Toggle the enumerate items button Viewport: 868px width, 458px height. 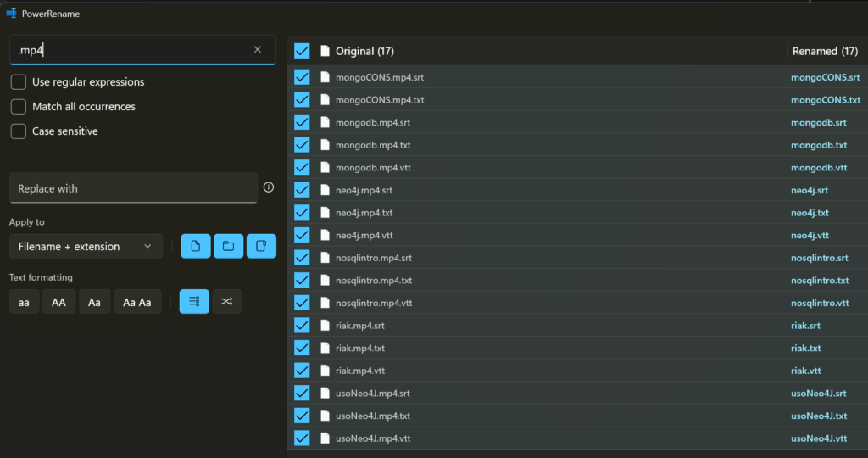click(194, 301)
